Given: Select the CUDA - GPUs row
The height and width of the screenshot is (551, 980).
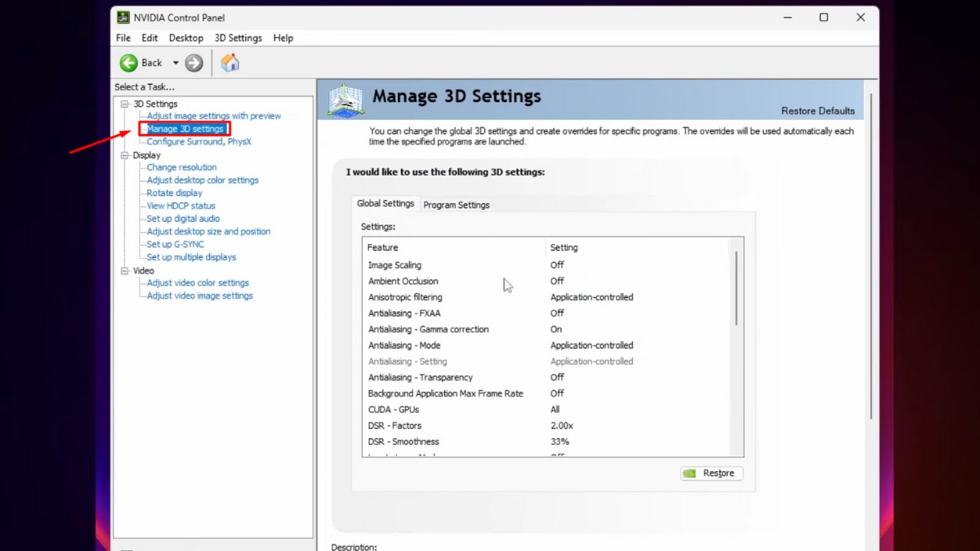Looking at the screenshot, I should coord(547,410).
